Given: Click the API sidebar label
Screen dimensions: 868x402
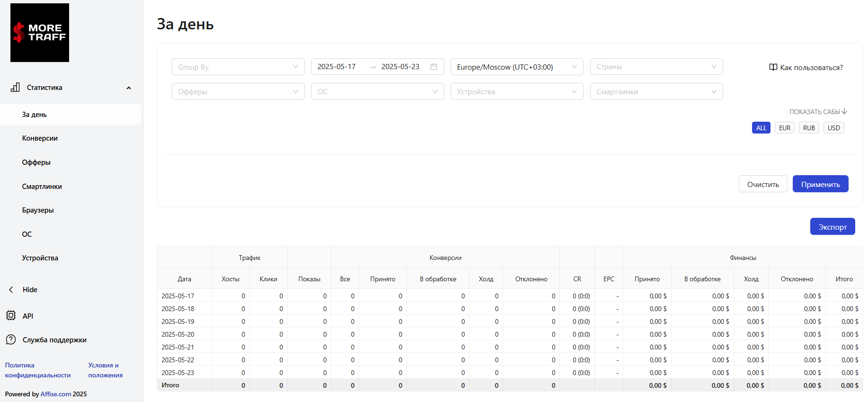Looking at the screenshot, I should click(x=28, y=316).
